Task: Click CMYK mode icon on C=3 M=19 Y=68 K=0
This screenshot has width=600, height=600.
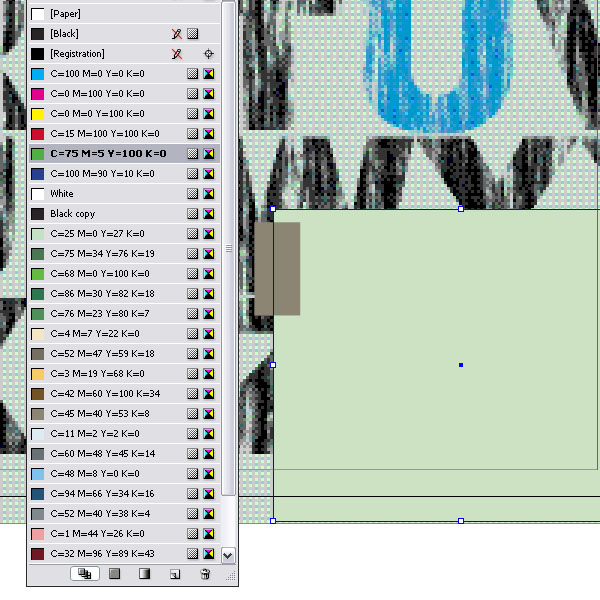Action: coord(209,373)
